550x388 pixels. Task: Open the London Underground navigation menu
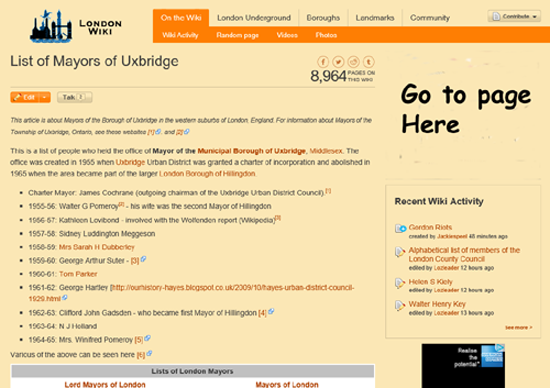(254, 18)
